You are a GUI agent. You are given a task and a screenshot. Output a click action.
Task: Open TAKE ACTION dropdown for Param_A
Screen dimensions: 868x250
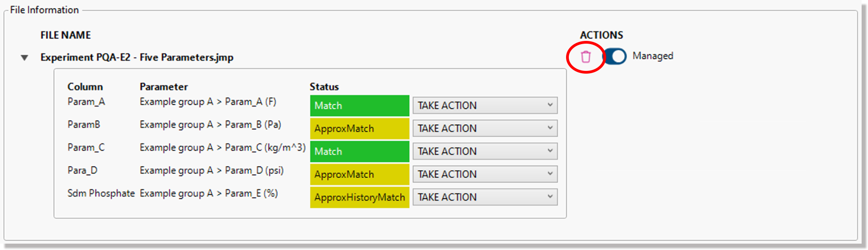pyautogui.click(x=485, y=105)
